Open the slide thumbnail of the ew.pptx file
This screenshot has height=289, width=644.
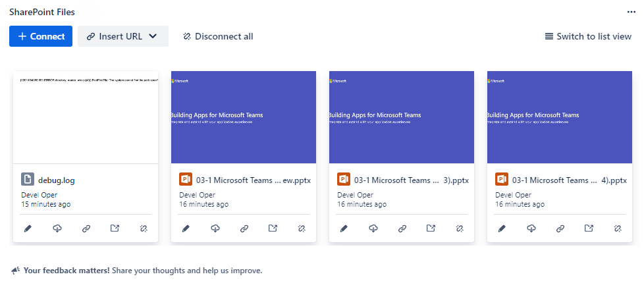click(244, 117)
